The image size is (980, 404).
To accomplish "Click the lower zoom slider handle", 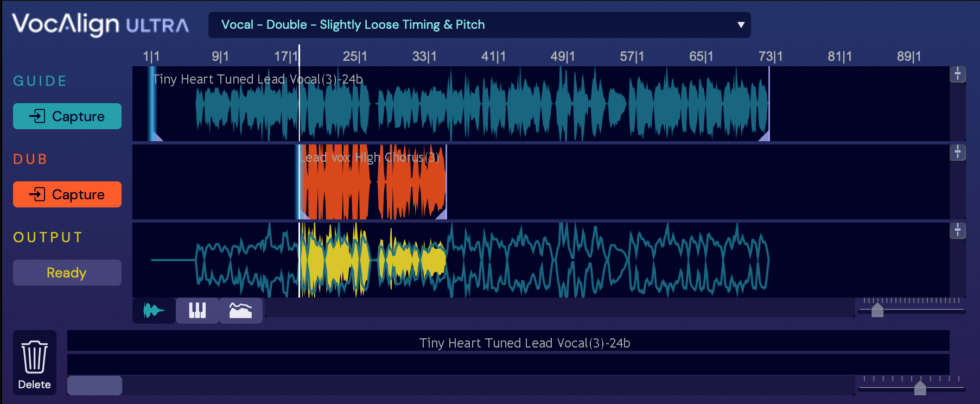I will [920, 388].
